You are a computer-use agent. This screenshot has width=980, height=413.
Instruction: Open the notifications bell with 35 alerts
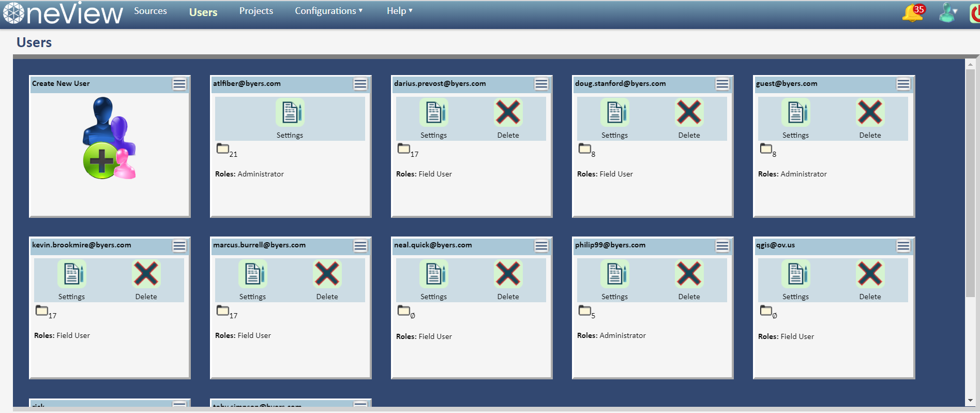tap(913, 13)
